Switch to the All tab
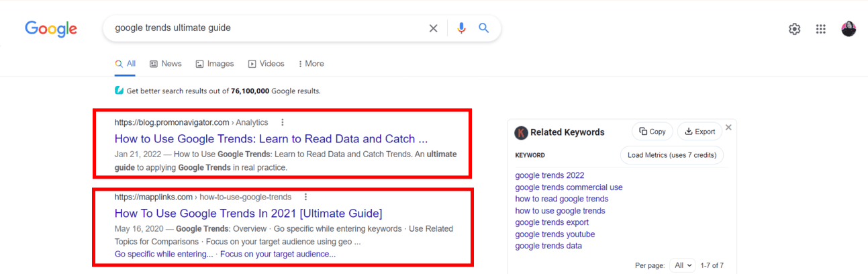The image size is (868, 274). pyautogui.click(x=126, y=64)
